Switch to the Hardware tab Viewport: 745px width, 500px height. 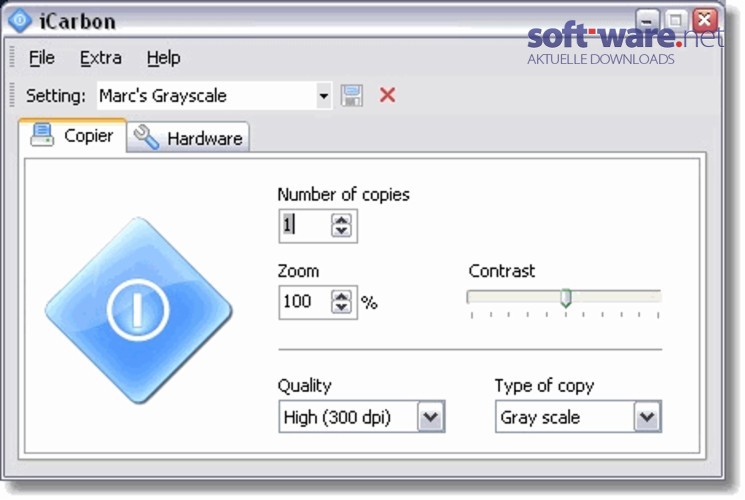coord(188,138)
